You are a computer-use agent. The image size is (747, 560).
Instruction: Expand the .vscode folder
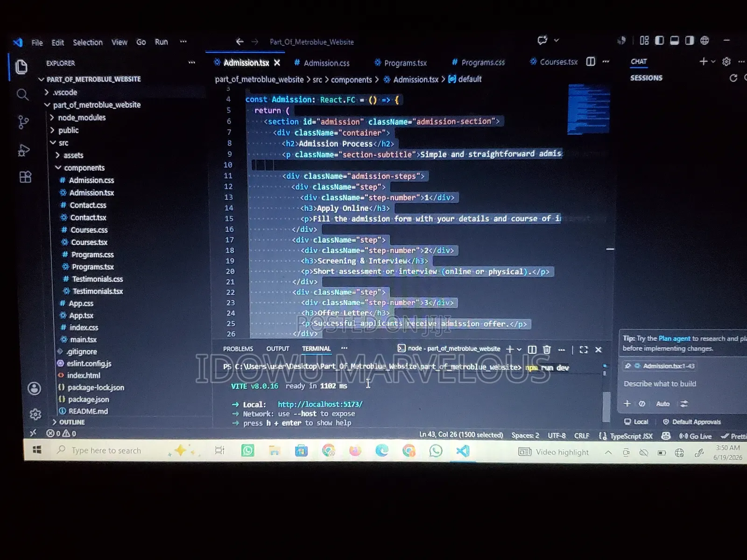coord(65,92)
